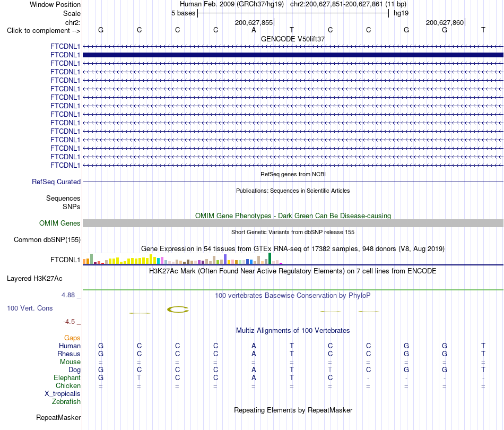This screenshot has width=504, height=430.
Task: Click the 'Click to complement -->' label
Action: 44,31
